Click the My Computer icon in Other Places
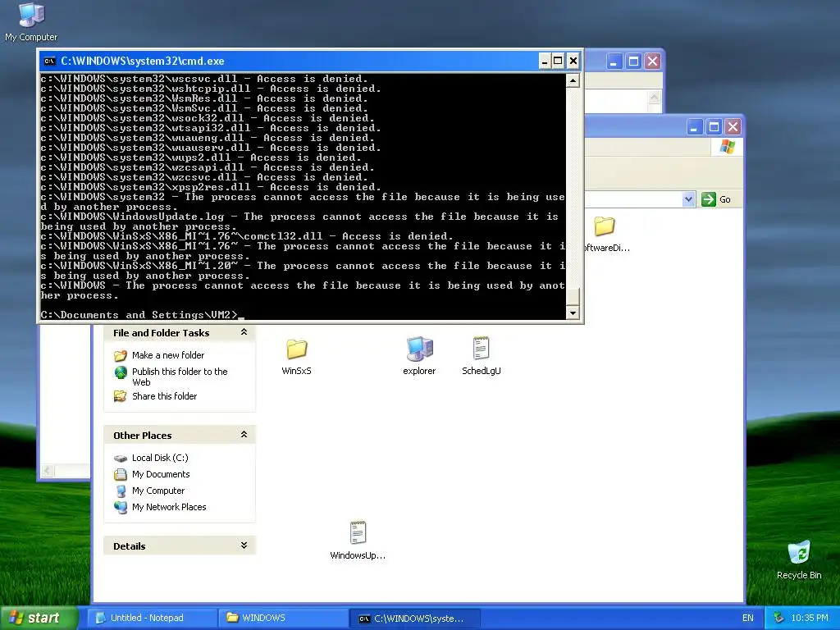Viewport: 840px width, 630px height. 121,491
